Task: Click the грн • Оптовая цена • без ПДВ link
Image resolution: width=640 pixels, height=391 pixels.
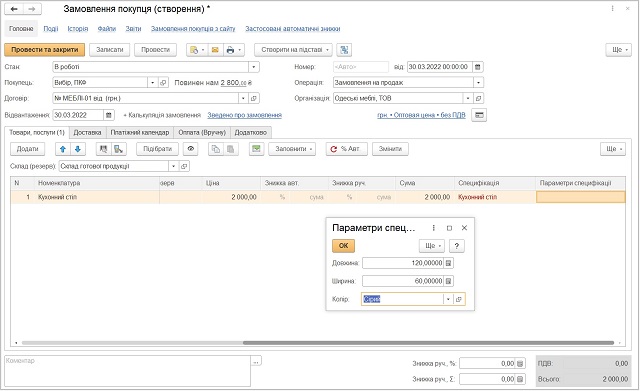Action: [x=421, y=115]
